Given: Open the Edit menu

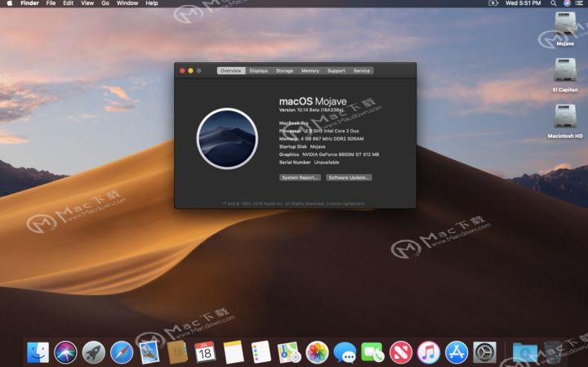Looking at the screenshot, I should [69, 3].
